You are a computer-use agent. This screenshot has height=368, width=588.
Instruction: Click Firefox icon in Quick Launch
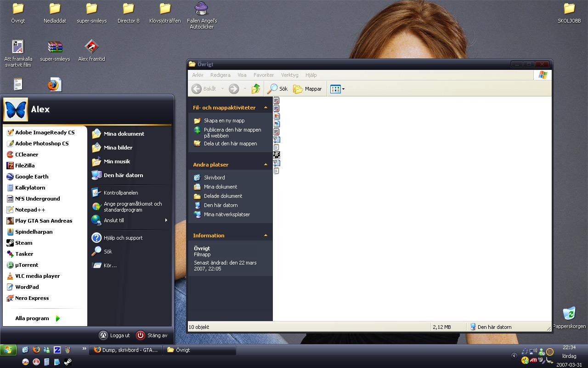pos(36,350)
